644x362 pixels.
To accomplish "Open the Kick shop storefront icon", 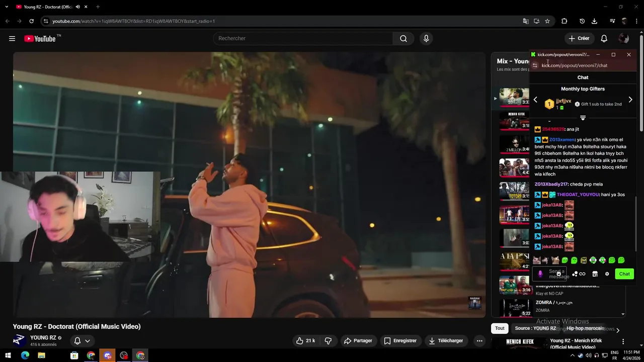I will click(595, 274).
